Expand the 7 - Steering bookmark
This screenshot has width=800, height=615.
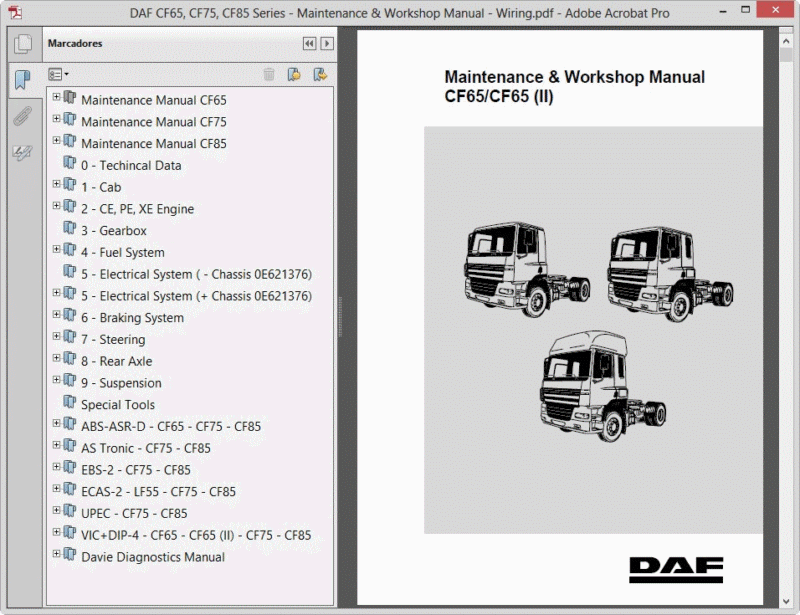[x=56, y=336]
